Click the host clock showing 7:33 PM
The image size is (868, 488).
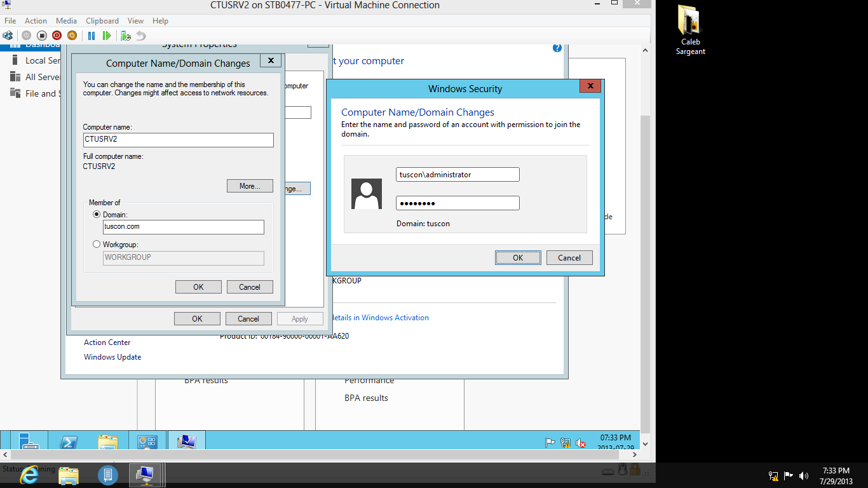click(836, 476)
